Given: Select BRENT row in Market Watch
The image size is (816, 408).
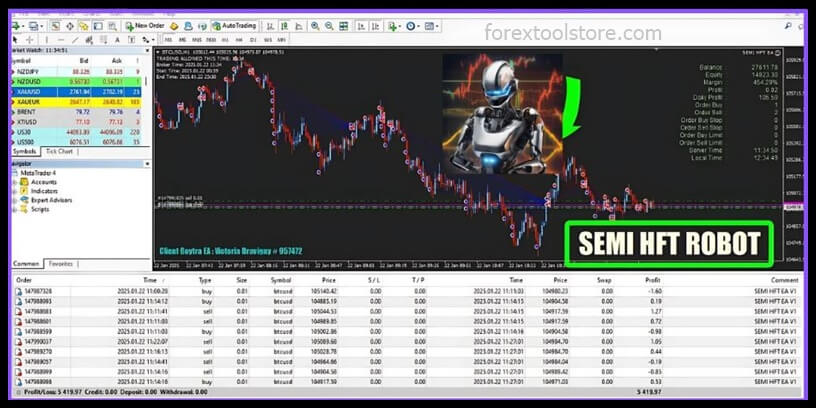Looking at the screenshot, I should [76, 112].
